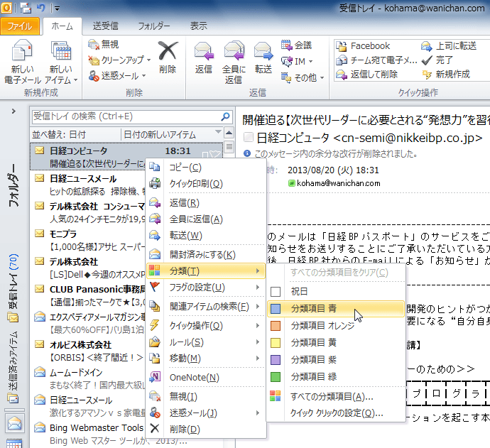Choose 開封済みにする(K) in context menu
Image resolution: width=490 pixels, height=448 pixels.
coord(206,255)
